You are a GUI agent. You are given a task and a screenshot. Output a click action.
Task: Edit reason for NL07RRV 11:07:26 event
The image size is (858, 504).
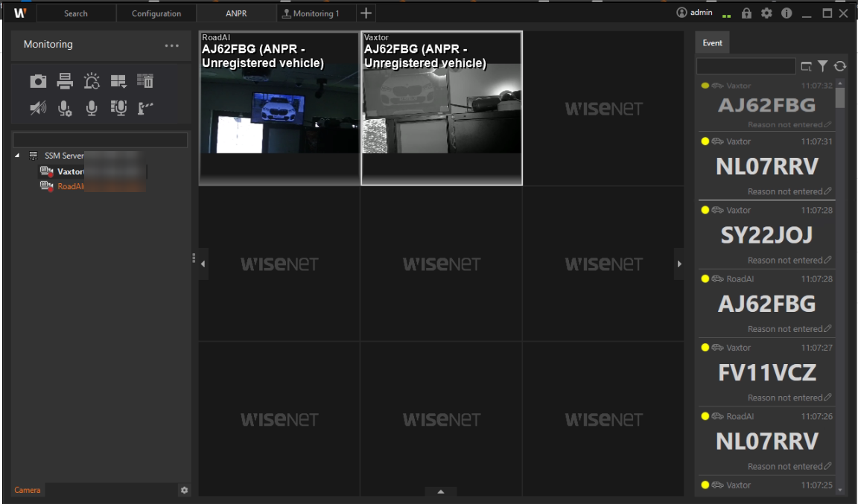tap(827, 466)
